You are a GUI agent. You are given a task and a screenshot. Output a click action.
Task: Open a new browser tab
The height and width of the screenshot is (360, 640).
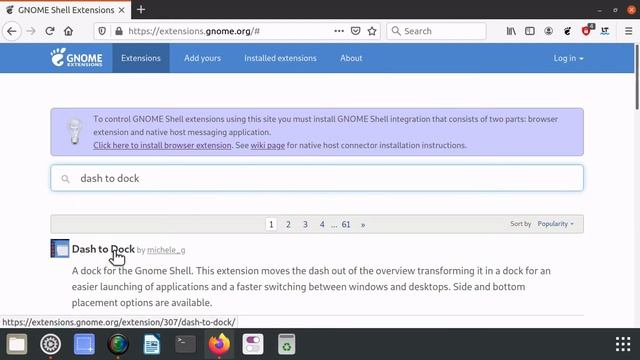click(141, 9)
